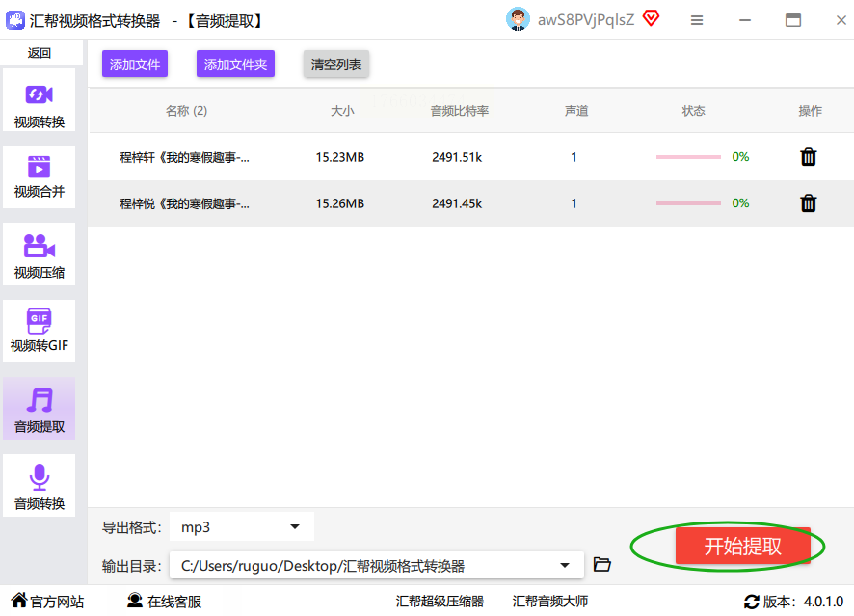Select the file 程梓轩《我的寒假趣事-...
Image resolution: width=854 pixels, height=616 pixels.
(185, 157)
